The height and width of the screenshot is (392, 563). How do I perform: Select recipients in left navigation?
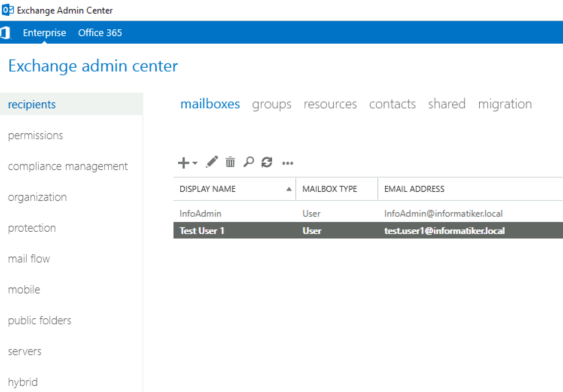72,104
